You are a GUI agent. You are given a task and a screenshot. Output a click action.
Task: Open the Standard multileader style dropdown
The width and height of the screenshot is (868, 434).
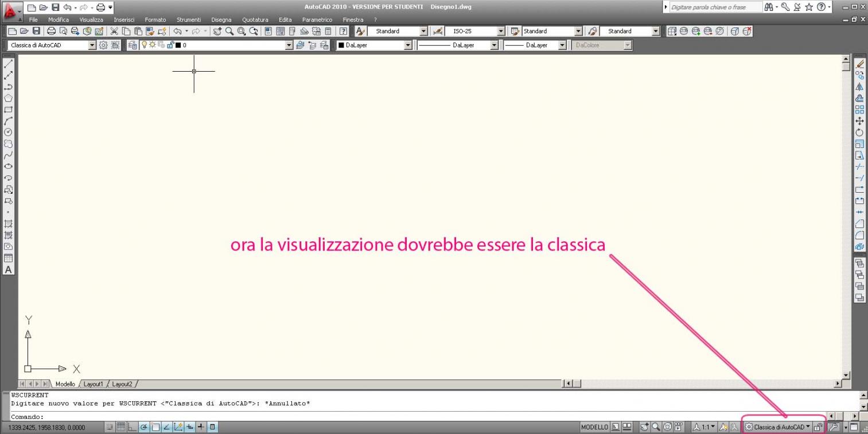tap(656, 31)
